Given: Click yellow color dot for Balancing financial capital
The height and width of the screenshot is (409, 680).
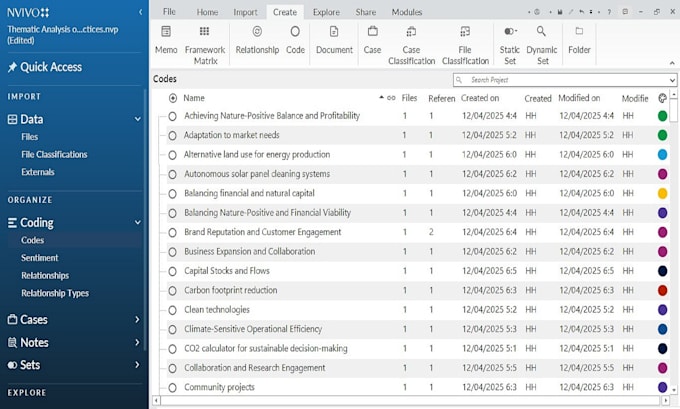Looking at the screenshot, I should coord(662,193).
